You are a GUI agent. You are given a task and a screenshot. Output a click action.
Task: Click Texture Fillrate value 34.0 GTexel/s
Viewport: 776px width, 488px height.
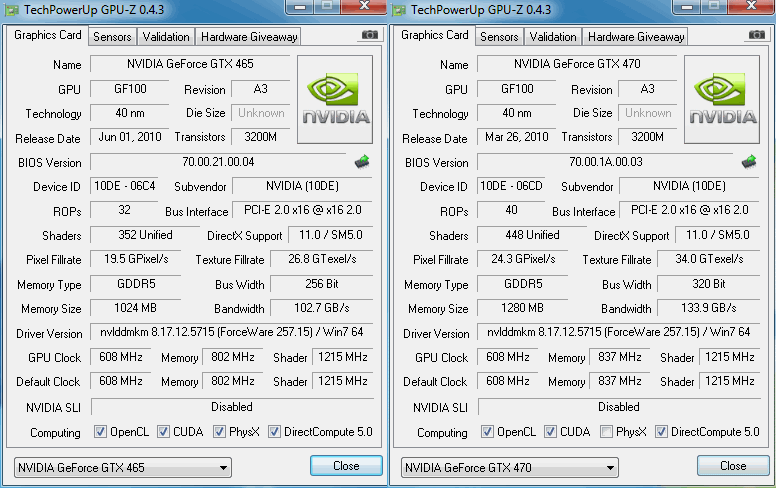coord(709,259)
